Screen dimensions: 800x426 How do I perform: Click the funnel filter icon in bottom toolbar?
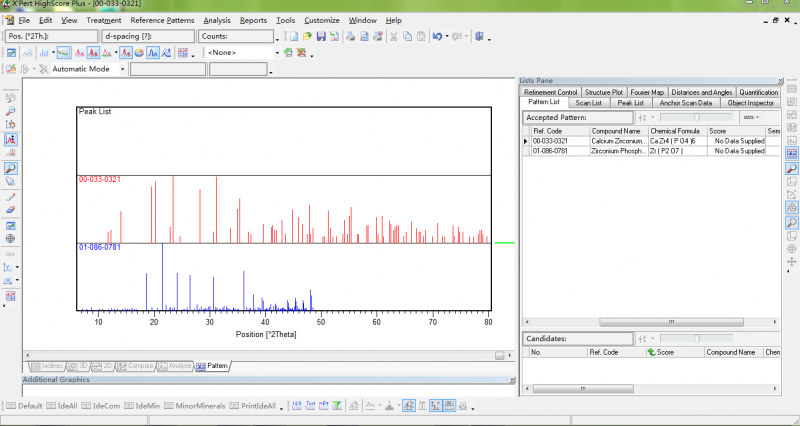[x=339, y=405]
